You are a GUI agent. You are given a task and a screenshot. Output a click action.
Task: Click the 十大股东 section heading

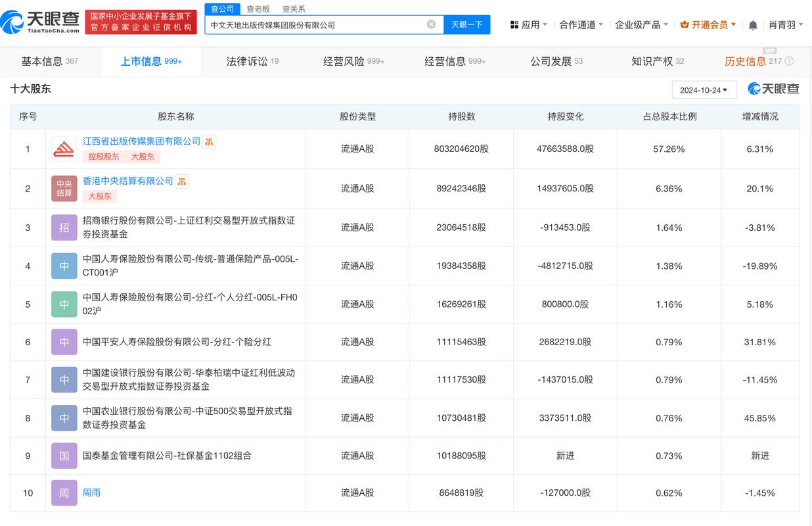click(30, 89)
